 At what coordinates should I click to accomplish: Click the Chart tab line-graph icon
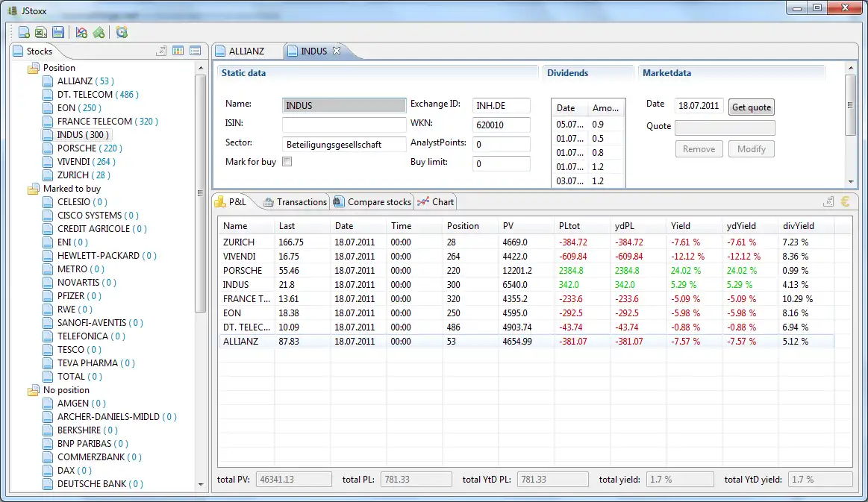click(x=423, y=201)
